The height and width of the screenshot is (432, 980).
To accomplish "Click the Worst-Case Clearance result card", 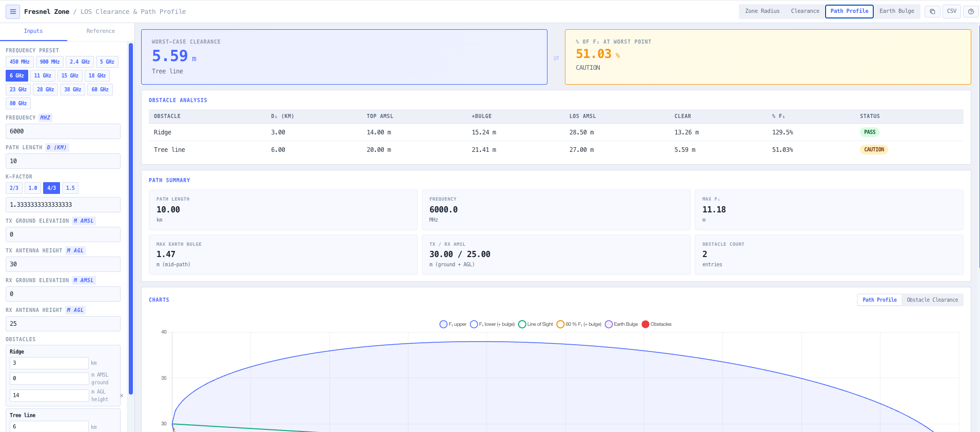I will (x=344, y=57).
